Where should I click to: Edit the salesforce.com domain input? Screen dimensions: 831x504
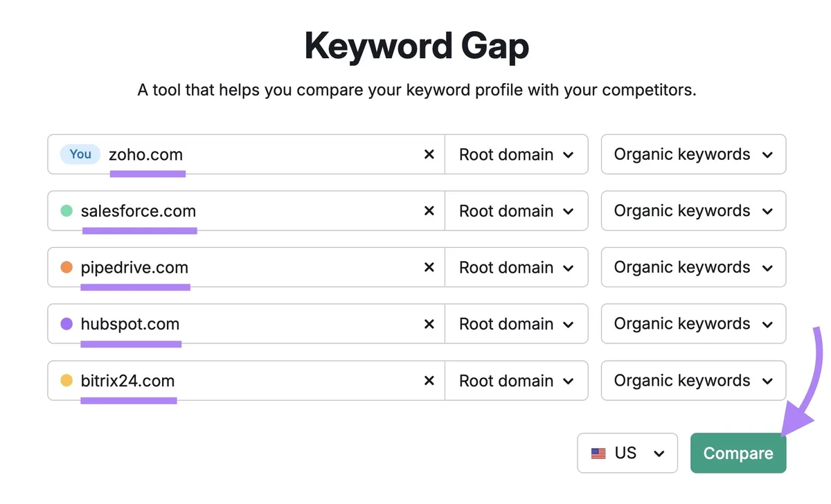(x=246, y=211)
